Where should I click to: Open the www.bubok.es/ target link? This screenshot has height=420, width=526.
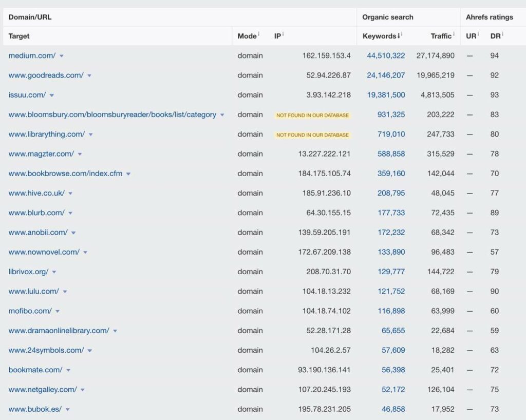tap(35, 409)
